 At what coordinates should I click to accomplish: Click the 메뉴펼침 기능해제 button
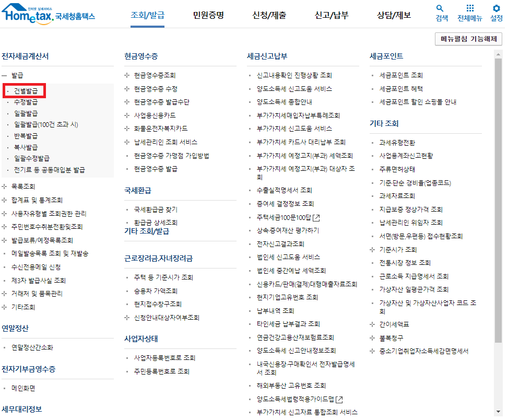467,39
